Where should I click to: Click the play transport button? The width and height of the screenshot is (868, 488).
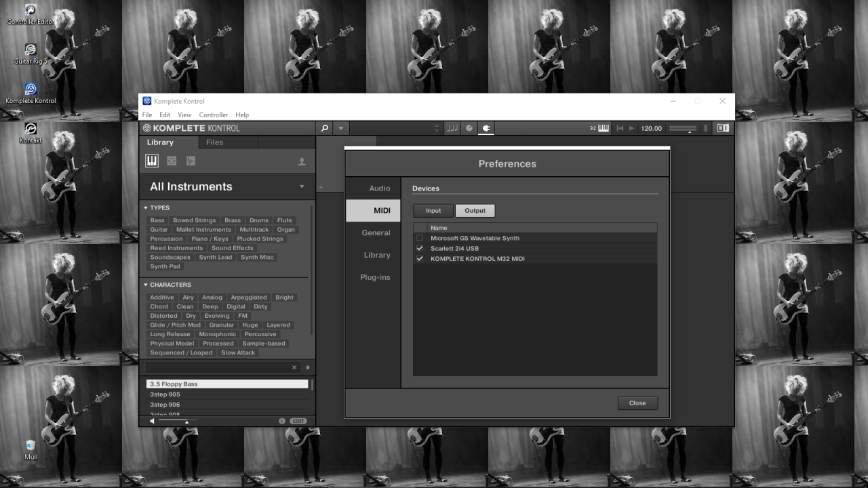[632, 128]
